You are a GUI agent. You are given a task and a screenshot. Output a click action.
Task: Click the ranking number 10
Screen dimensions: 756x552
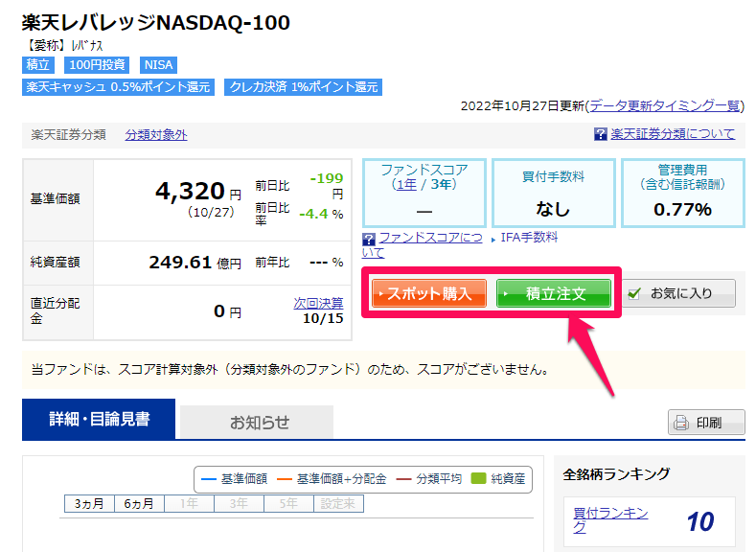coord(700,521)
